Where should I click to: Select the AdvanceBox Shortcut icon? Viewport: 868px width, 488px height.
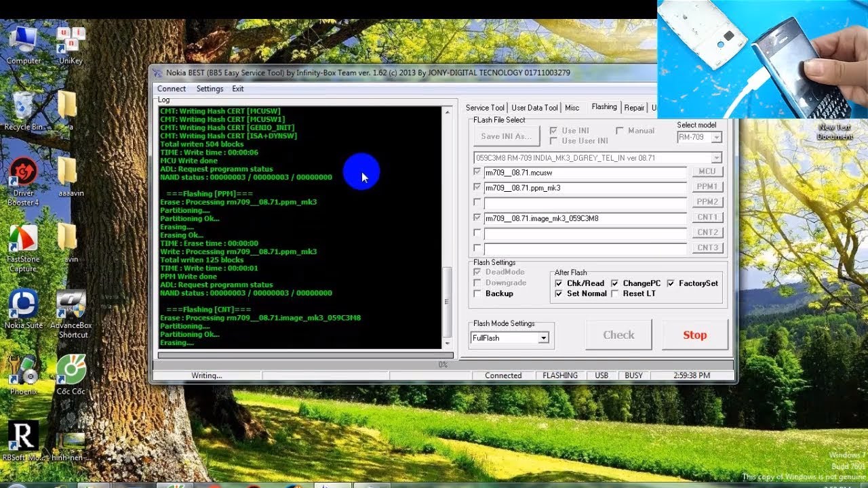[x=71, y=314]
